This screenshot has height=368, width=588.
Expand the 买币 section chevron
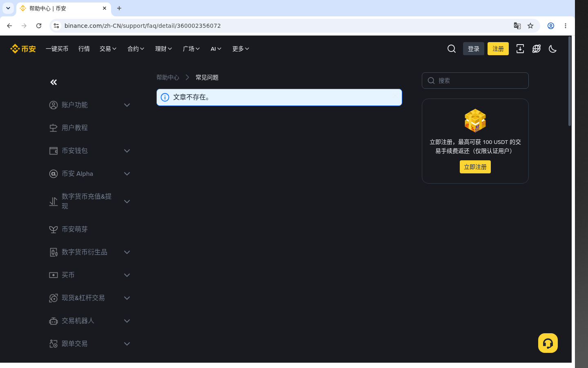(x=127, y=275)
